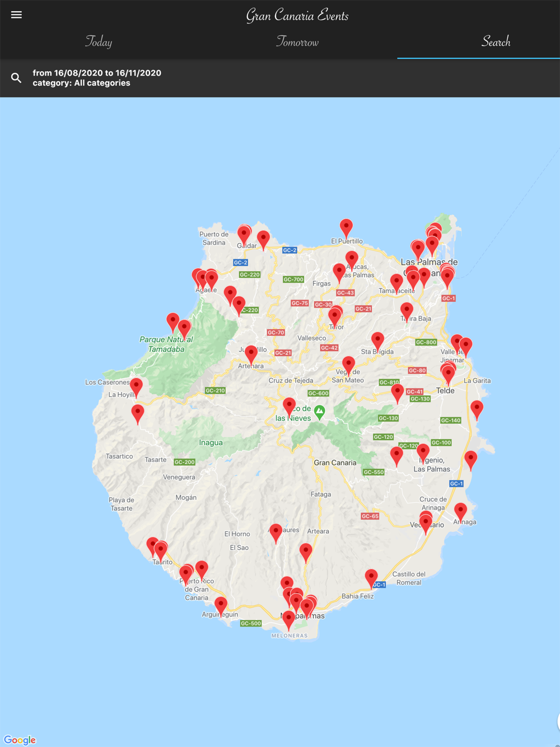The image size is (560, 747).
Task: Tap the Mogán town label
Action: click(x=186, y=498)
